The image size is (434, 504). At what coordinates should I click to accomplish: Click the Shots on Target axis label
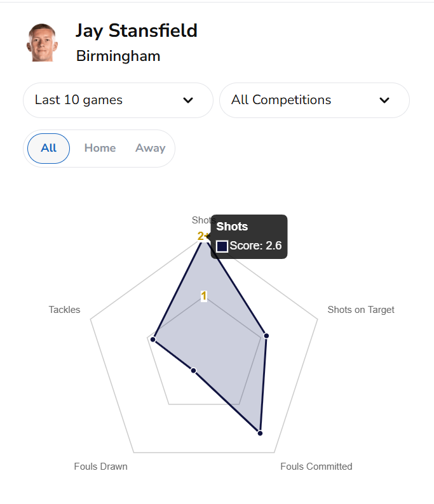click(360, 310)
